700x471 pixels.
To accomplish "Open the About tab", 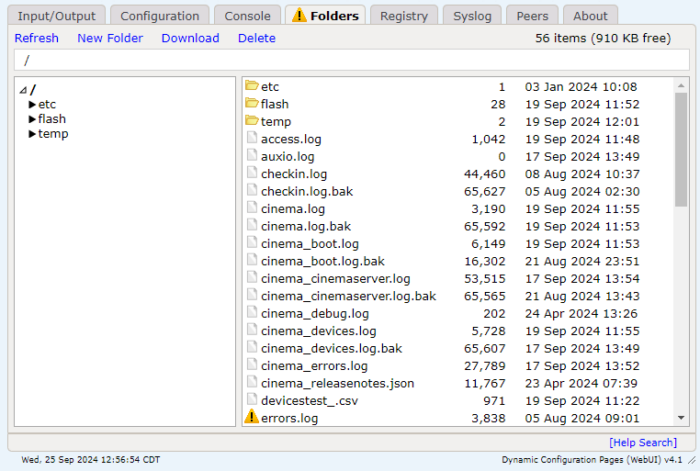I will point(590,16).
